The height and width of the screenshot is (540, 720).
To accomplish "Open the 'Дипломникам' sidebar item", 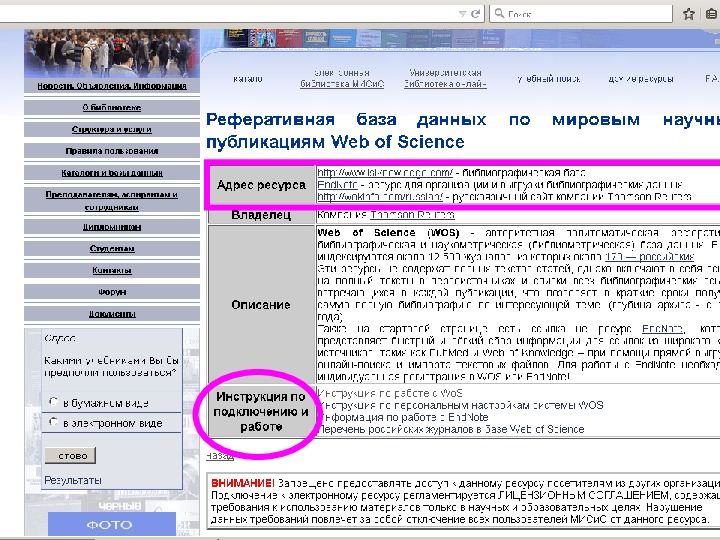I will 112,227.
